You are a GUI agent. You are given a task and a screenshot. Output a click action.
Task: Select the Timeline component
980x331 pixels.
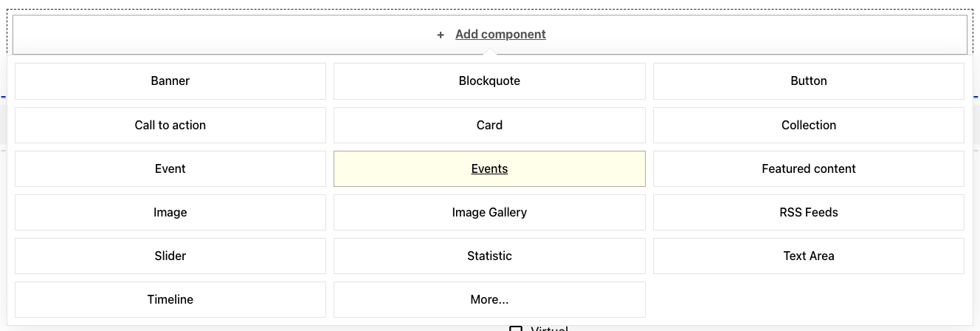(x=170, y=299)
